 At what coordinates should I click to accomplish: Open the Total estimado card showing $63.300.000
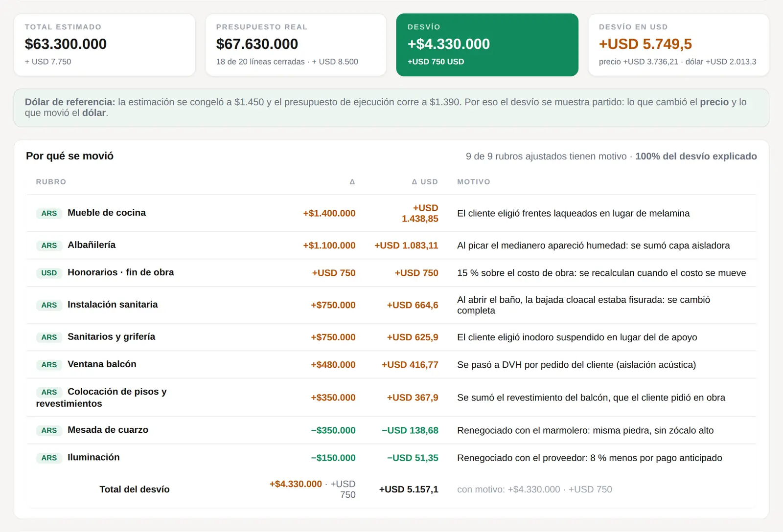point(104,44)
